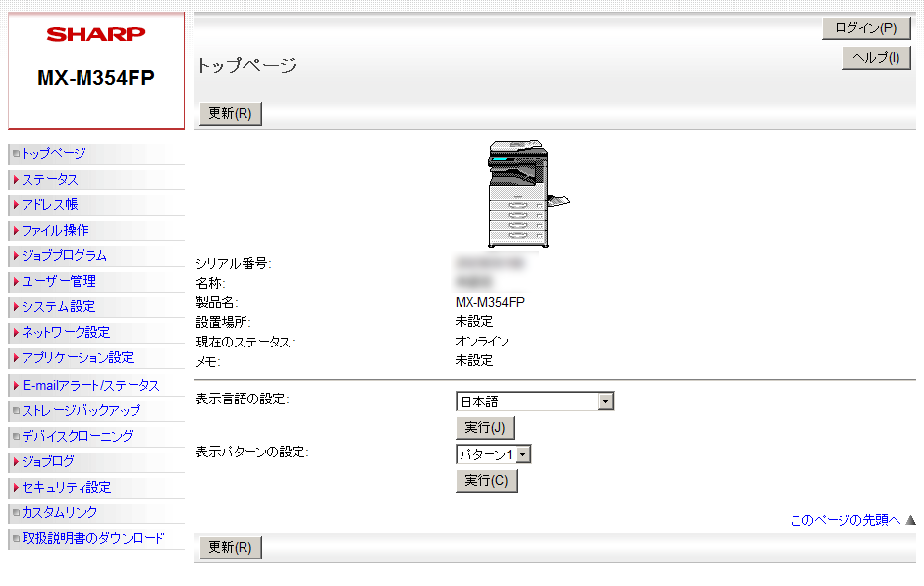Open セキュリティ設定 section
Image resolution: width=924 pixels, height=586 pixels.
click(x=67, y=487)
